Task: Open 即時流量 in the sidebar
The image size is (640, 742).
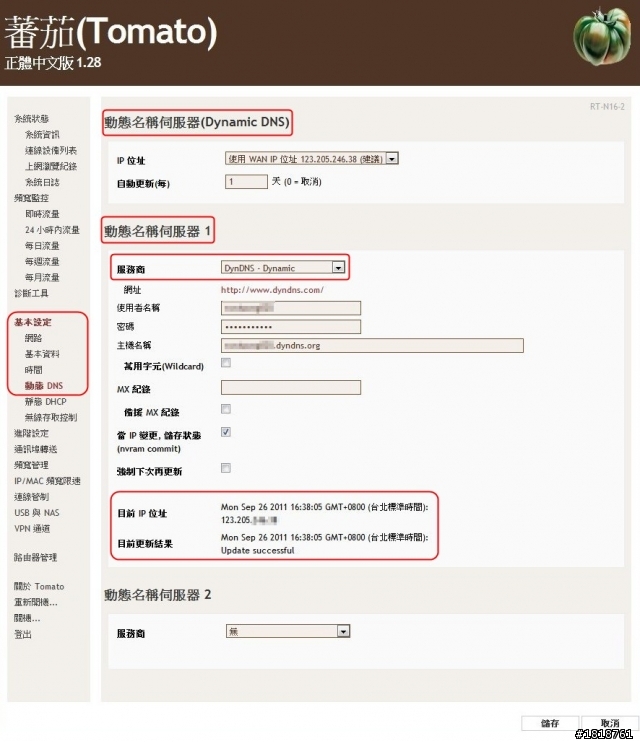Action: [42, 214]
